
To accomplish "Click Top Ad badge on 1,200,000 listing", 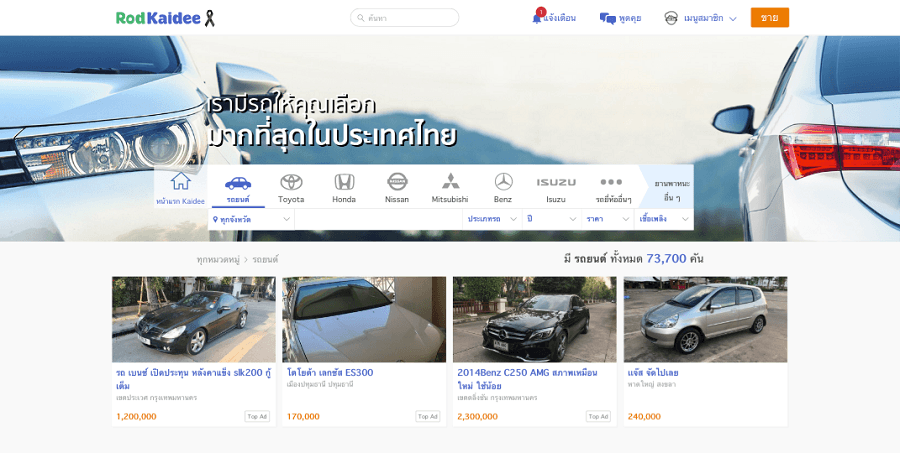I will coord(257,416).
